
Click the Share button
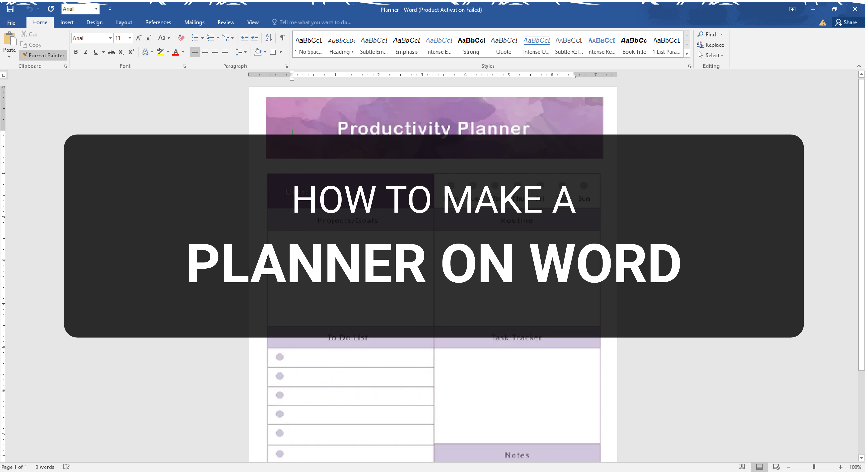click(x=846, y=22)
